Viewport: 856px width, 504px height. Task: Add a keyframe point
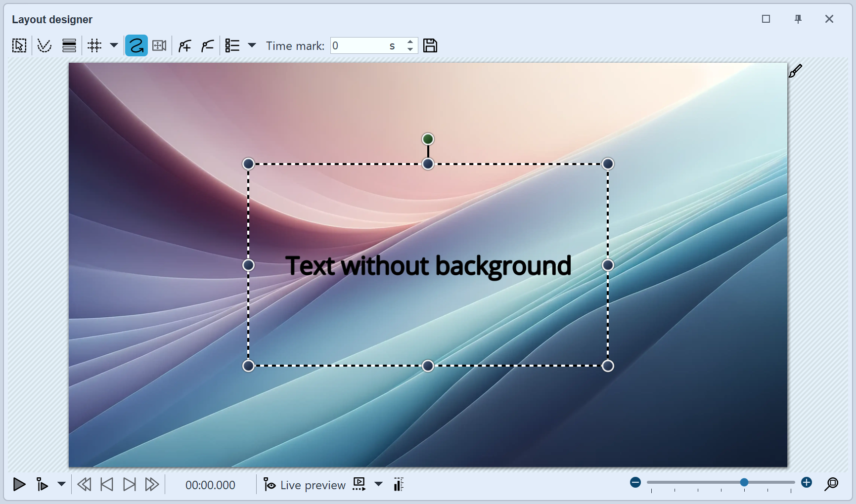point(184,45)
